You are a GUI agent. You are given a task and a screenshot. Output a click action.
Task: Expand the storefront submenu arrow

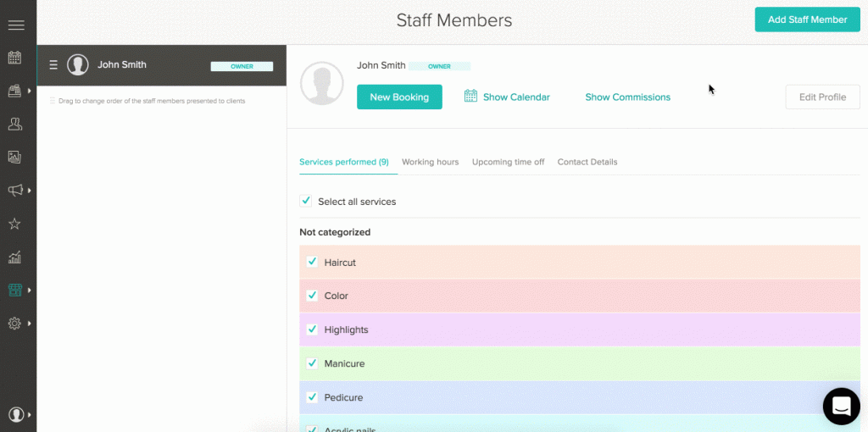pos(29,291)
